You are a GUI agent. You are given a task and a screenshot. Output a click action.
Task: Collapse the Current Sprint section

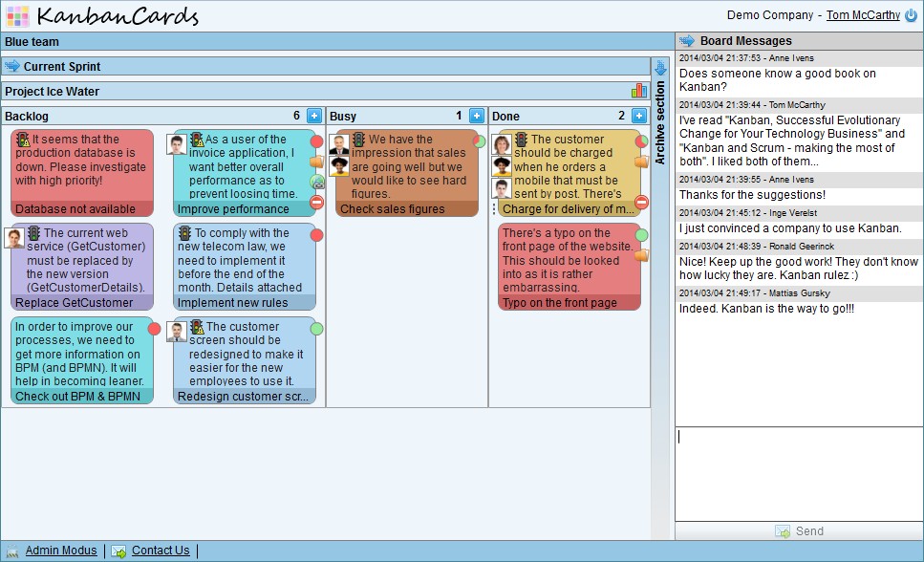coord(12,66)
